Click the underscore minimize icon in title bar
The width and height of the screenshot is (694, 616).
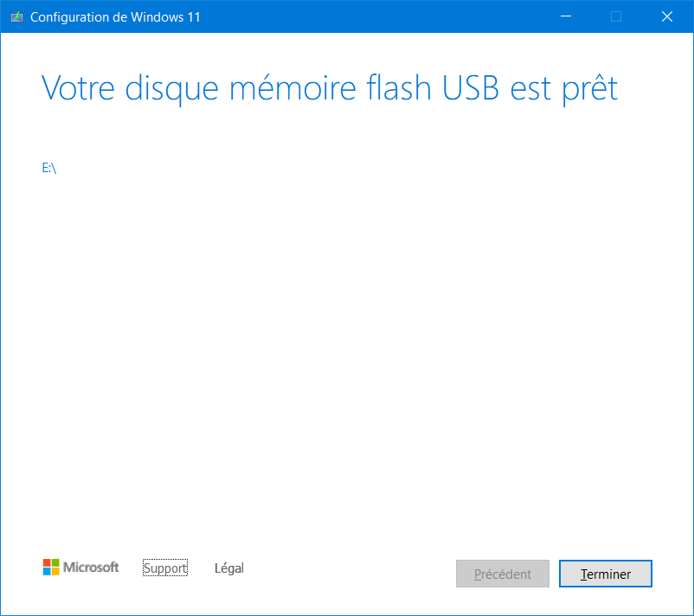(566, 16)
